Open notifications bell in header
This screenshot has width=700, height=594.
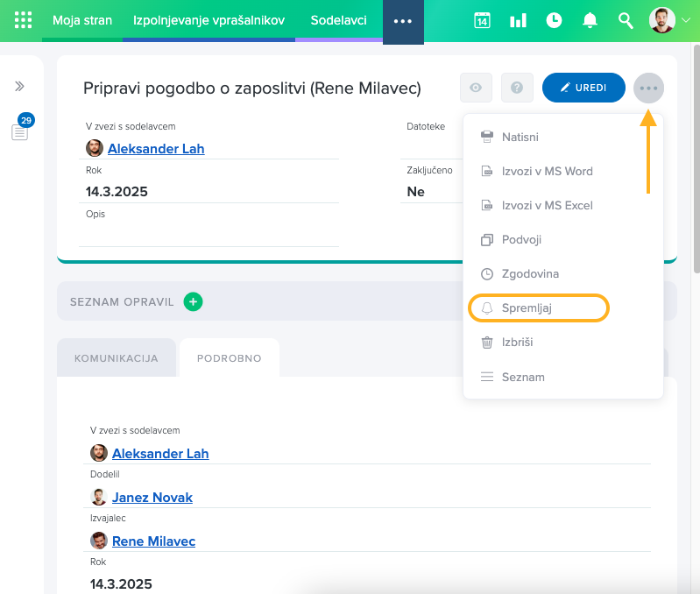click(590, 20)
